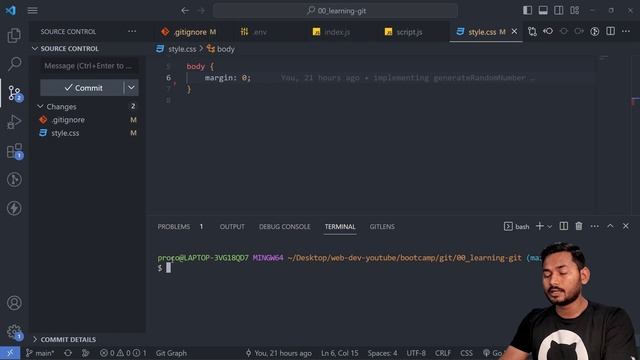Click Ln 6, Col 15 in status bar

pyautogui.click(x=340, y=353)
